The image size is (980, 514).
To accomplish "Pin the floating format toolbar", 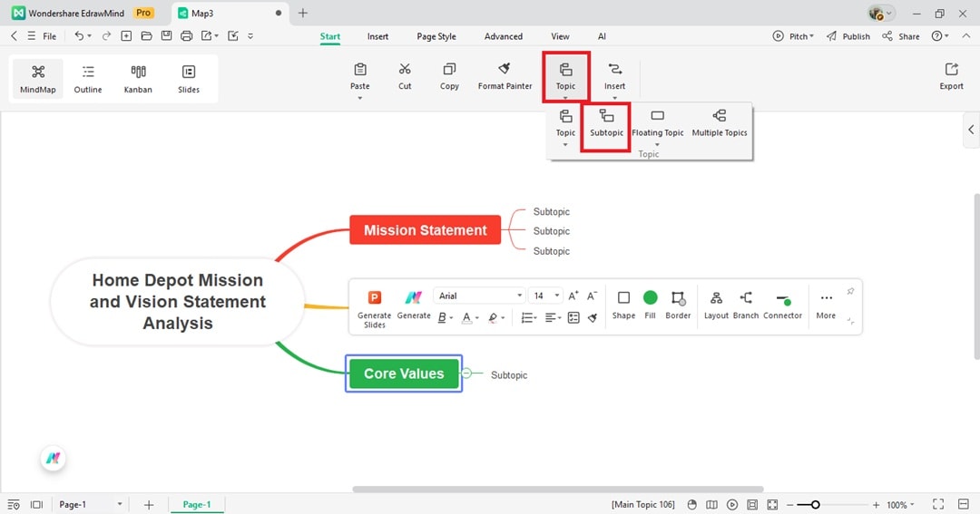I will coord(850,292).
